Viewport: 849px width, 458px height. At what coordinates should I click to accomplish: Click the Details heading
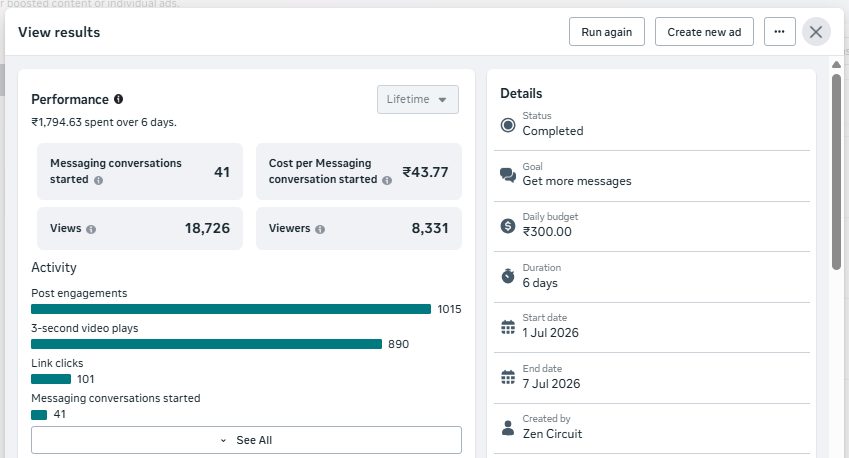[521, 93]
